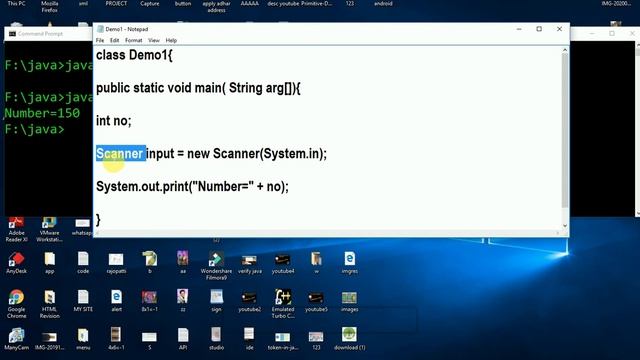Click the Command Prompt window title bar
This screenshot has width=640, height=360.
click(48, 33)
